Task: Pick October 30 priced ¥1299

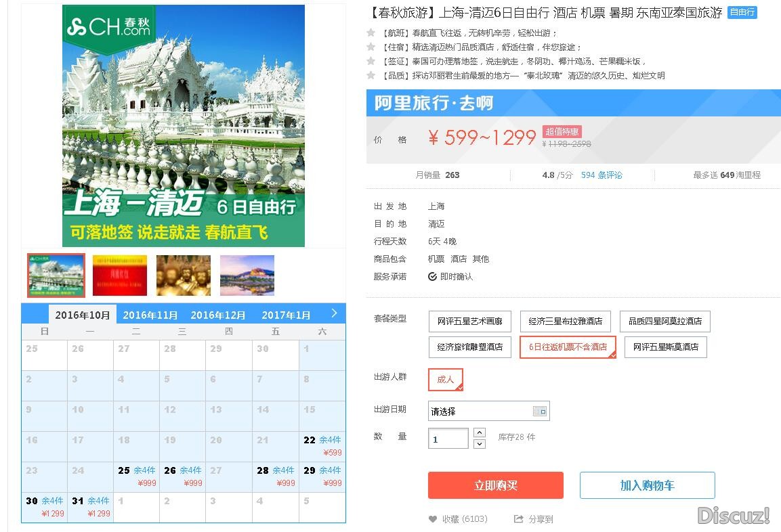Action: pos(45,507)
